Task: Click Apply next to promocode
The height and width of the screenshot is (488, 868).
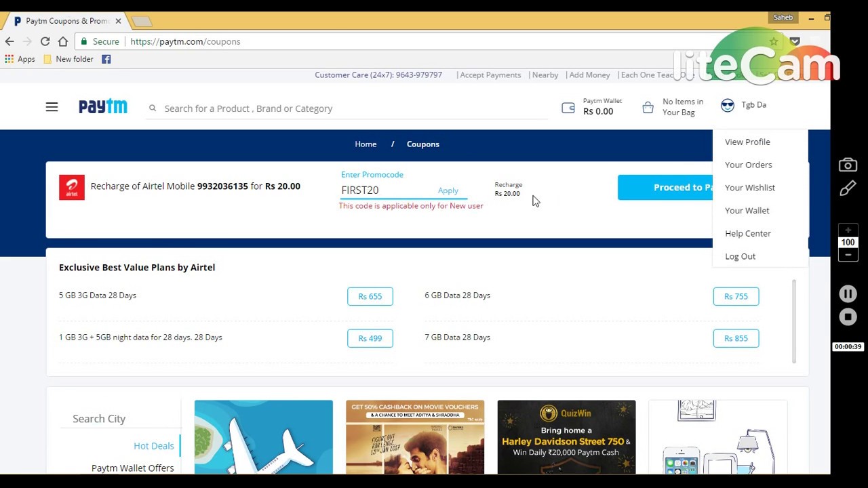Action: pyautogui.click(x=448, y=190)
